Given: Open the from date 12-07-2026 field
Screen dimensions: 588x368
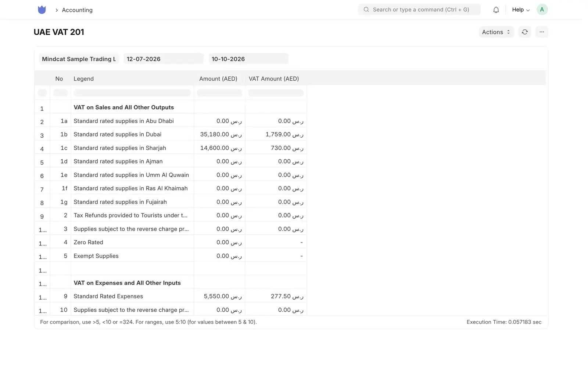Looking at the screenshot, I should pos(164,59).
